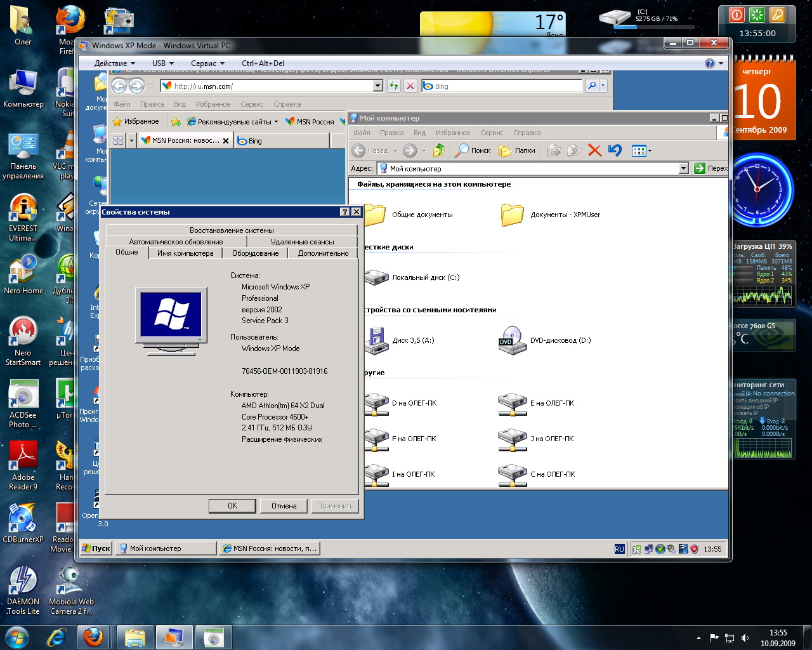Click OK in Свойства системы dialog
812x650 pixels.
click(232, 506)
